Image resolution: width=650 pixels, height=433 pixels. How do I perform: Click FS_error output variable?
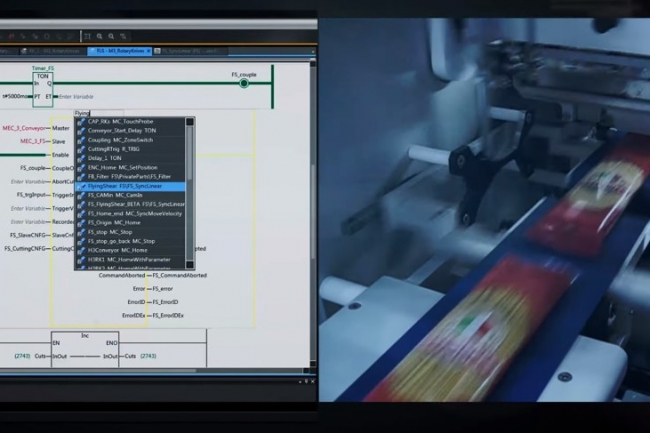pyautogui.click(x=162, y=288)
